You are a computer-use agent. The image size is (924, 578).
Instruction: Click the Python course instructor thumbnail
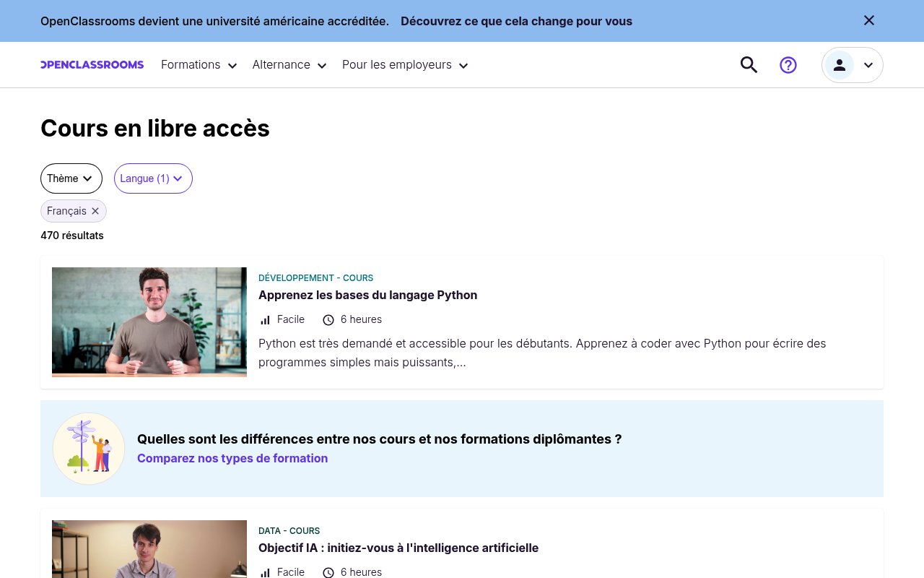tap(149, 322)
